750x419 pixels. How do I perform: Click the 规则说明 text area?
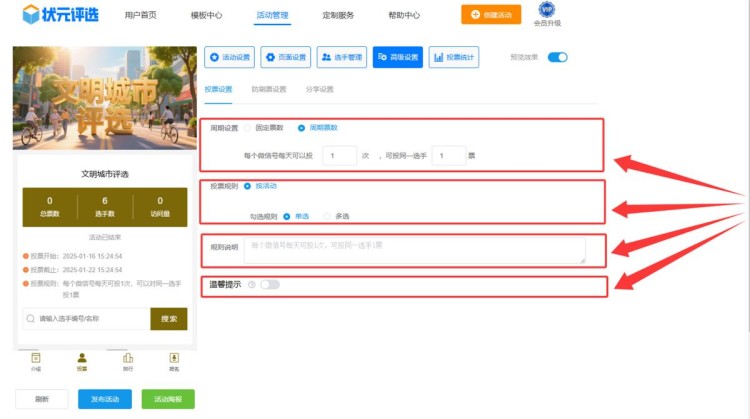[x=414, y=251]
